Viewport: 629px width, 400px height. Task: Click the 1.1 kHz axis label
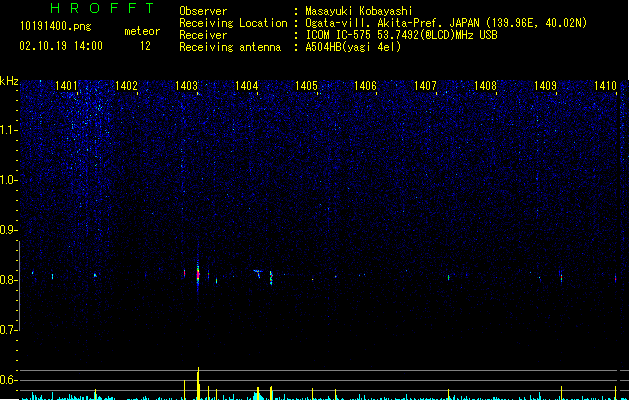(x=8, y=130)
